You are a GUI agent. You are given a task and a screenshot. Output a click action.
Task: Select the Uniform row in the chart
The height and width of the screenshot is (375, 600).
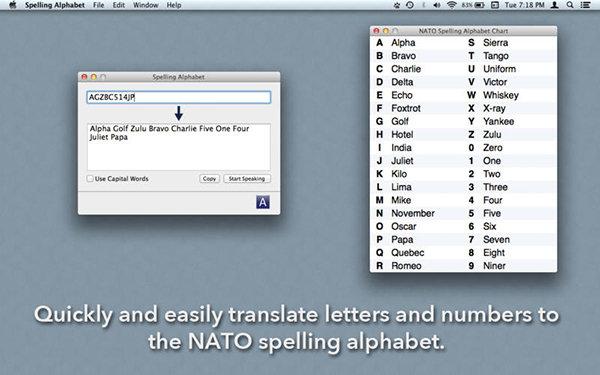coord(510,69)
